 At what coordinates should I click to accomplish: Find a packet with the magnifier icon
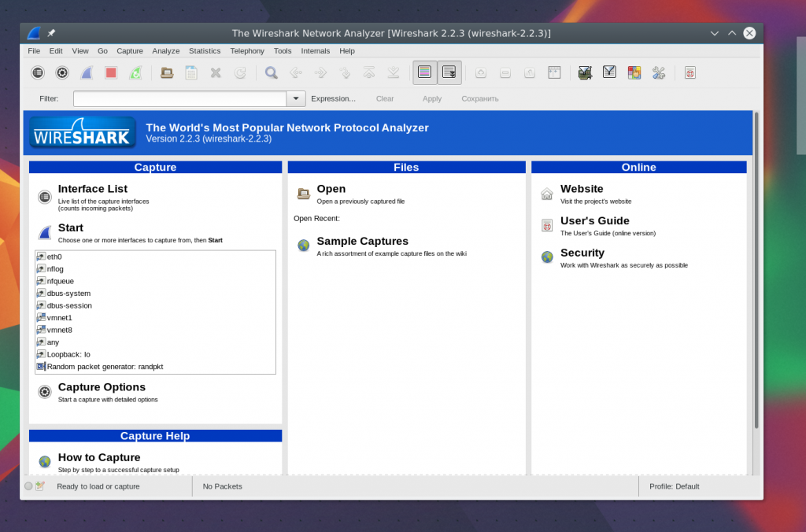click(x=272, y=73)
